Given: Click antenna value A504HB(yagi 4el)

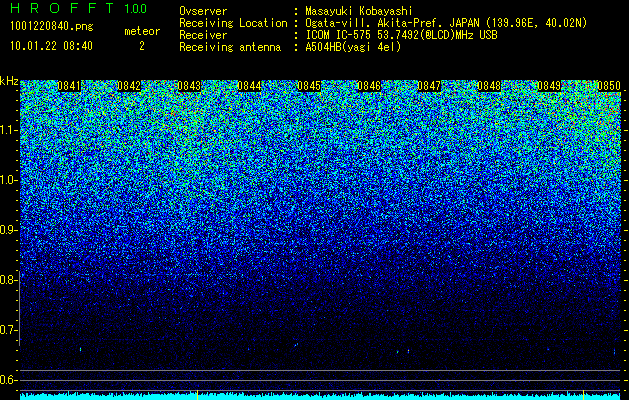Looking at the screenshot, I should (353, 47).
